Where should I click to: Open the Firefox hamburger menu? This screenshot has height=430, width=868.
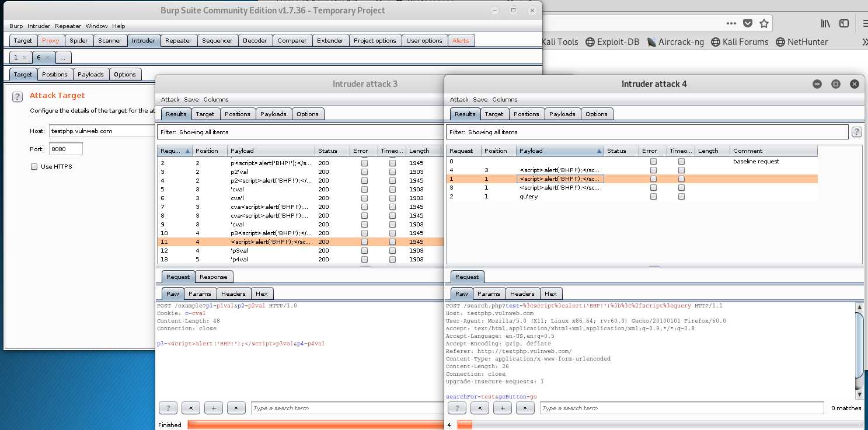click(x=864, y=23)
